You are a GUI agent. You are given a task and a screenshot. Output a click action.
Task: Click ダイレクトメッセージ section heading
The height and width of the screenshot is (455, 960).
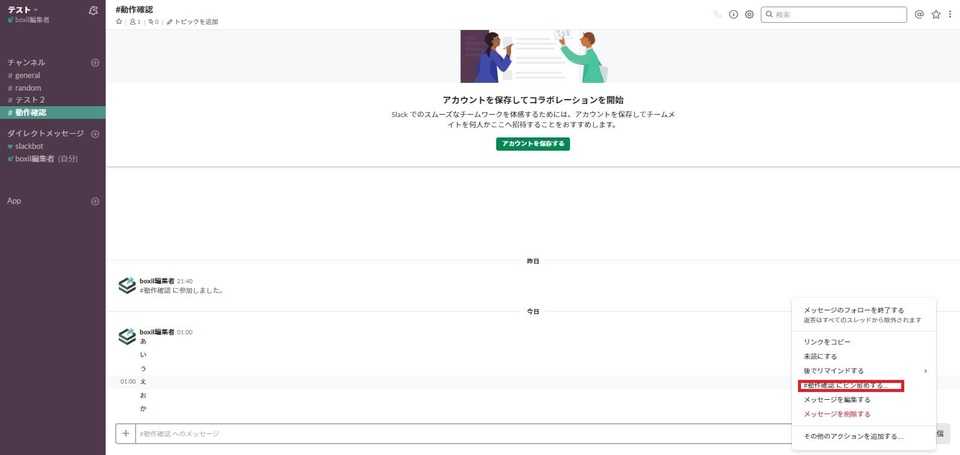(45, 133)
